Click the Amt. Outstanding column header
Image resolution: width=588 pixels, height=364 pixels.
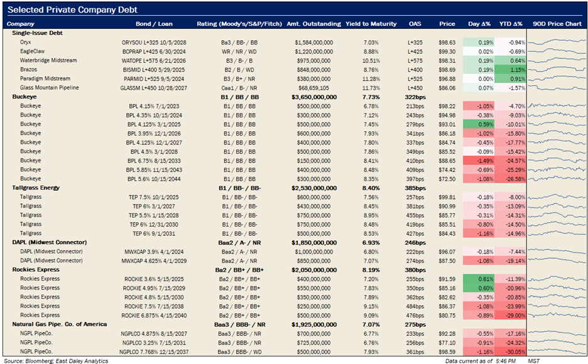pos(314,24)
